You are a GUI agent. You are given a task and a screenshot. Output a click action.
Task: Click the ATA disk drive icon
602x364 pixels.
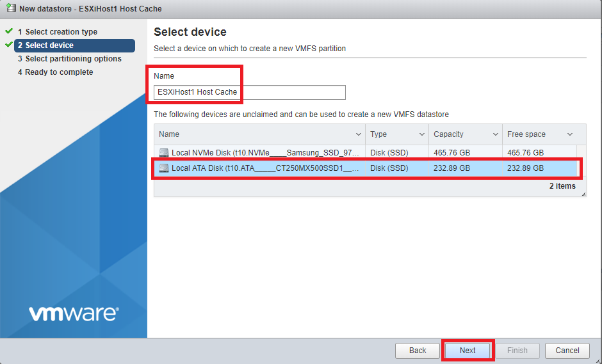[164, 168]
